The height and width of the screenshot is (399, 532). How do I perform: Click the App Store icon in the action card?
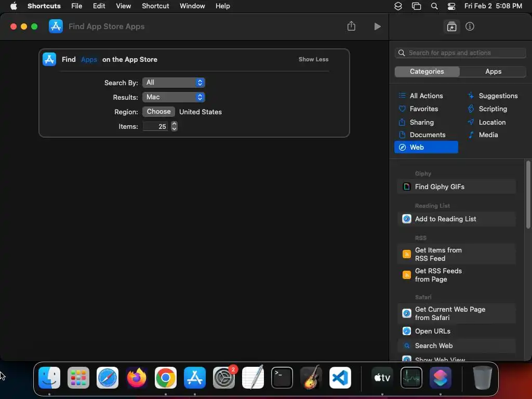click(49, 59)
